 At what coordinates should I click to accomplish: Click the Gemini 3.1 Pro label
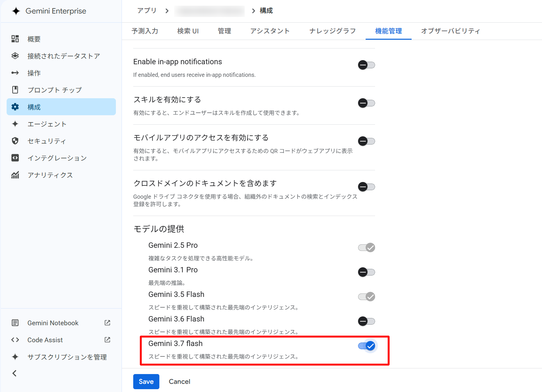click(x=173, y=270)
